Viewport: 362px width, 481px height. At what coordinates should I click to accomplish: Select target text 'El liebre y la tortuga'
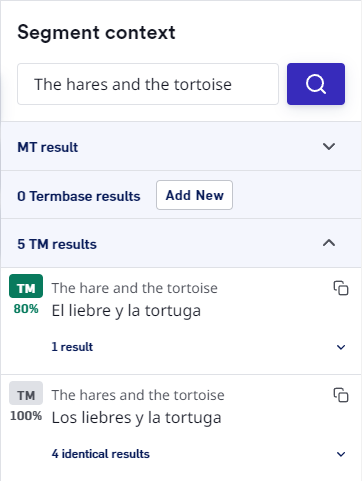126,311
